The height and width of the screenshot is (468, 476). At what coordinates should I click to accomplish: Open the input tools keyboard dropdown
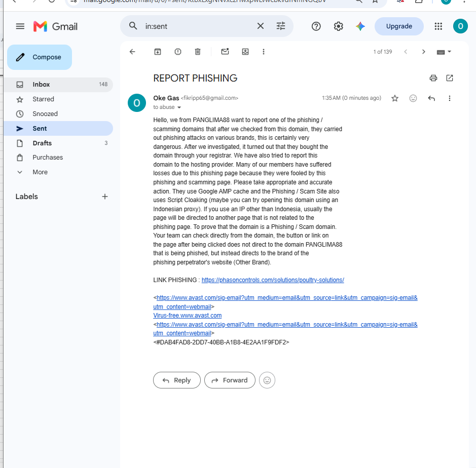click(x=444, y=52)
